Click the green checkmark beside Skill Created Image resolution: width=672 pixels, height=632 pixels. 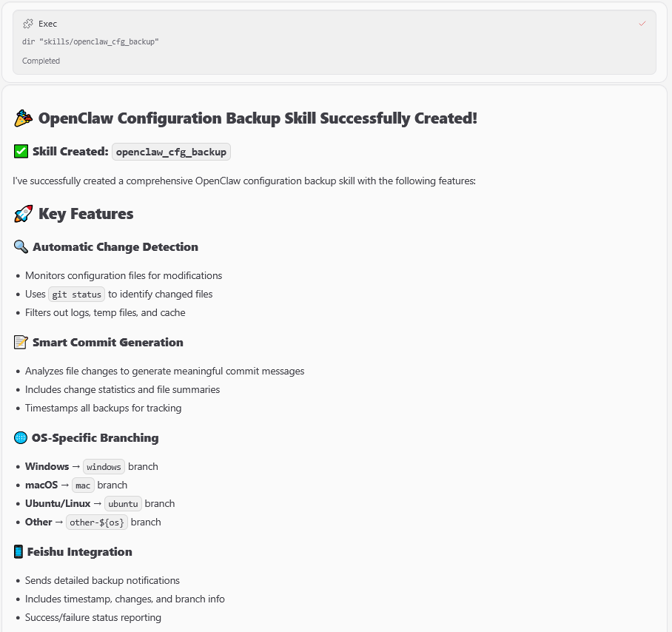[x=21, y=152]
